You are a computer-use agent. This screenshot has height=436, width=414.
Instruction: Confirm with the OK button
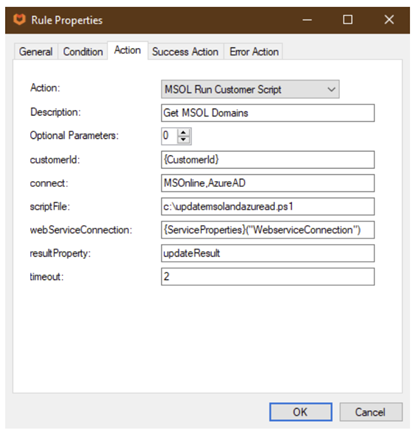300,412
